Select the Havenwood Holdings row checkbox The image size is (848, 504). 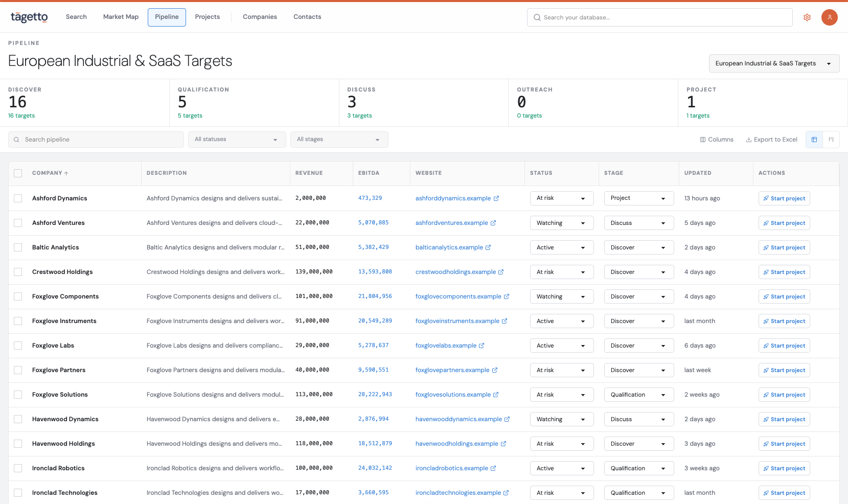18,444
